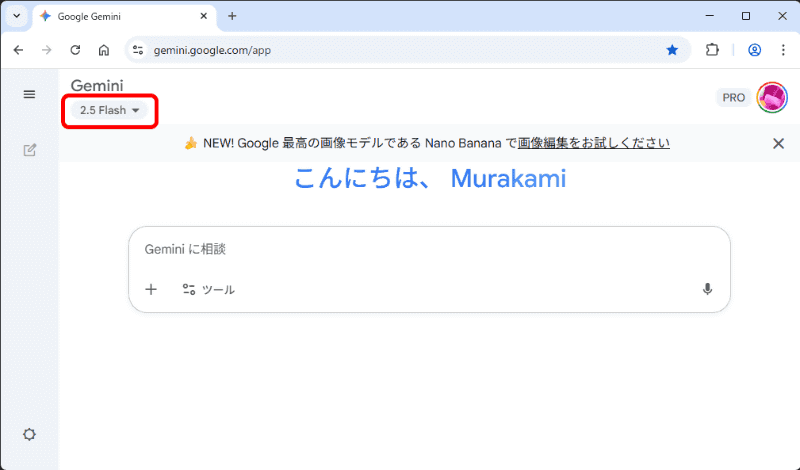Screen dimensions: 800x470
Task: View site information icon in address bar
Action: click(x=138, y=50)
